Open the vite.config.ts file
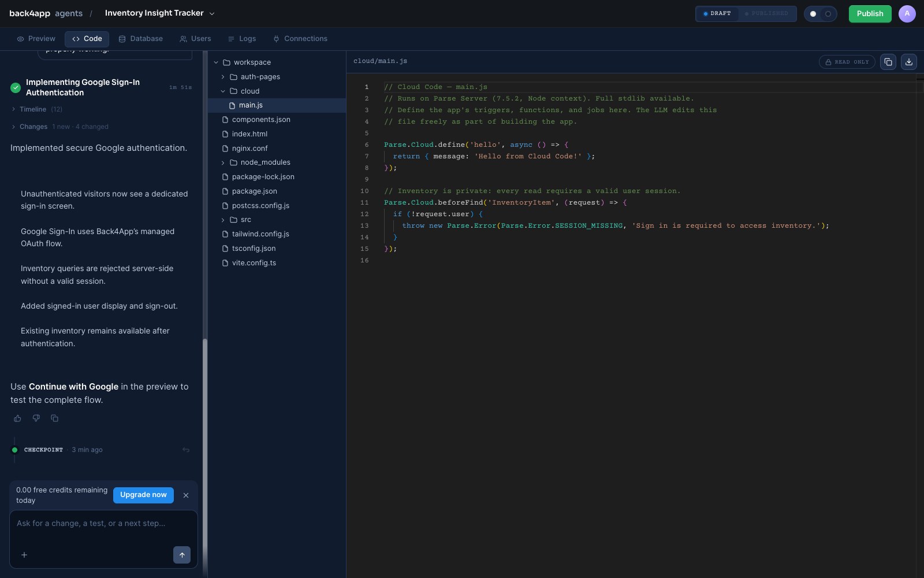Viewport: 924px width, 578px height. coord(277,263)
